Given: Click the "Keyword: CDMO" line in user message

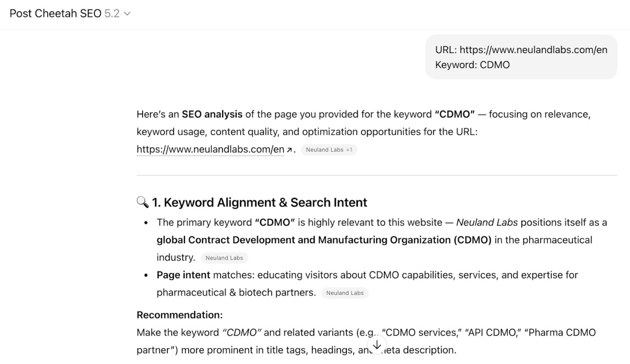Looking at the screenshot, I should coord(472,65).
